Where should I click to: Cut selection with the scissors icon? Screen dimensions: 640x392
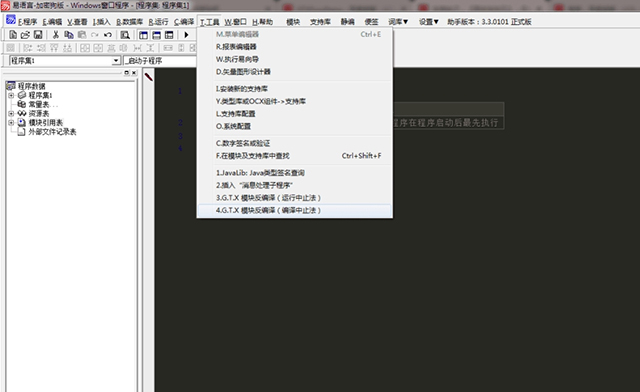click(56, 35)
